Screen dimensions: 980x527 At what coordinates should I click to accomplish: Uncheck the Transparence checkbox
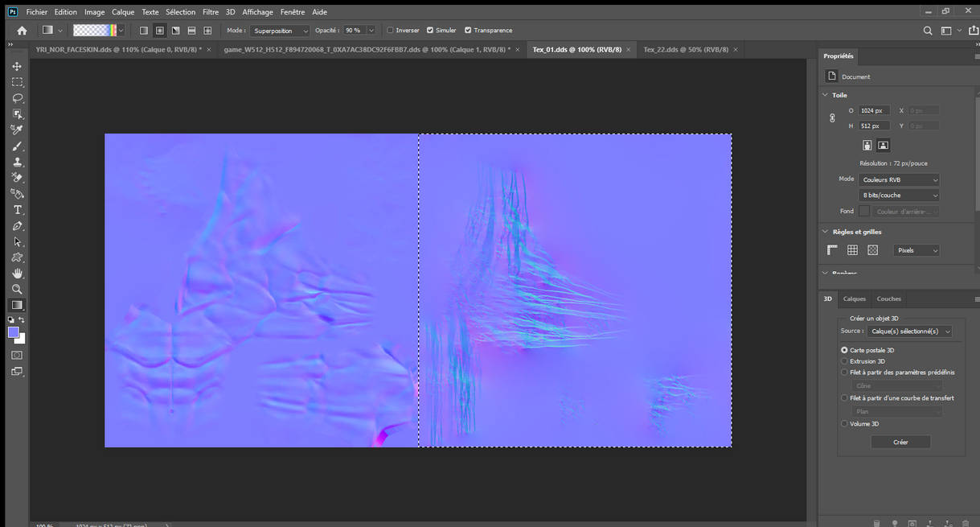tap(468, 31)
